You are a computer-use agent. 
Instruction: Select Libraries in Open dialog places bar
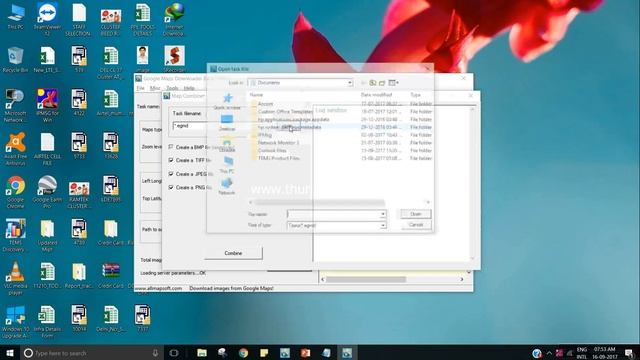(227, 144)
